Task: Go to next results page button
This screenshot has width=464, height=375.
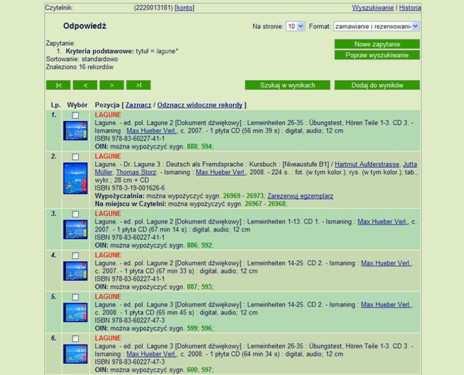Action: 112,85
